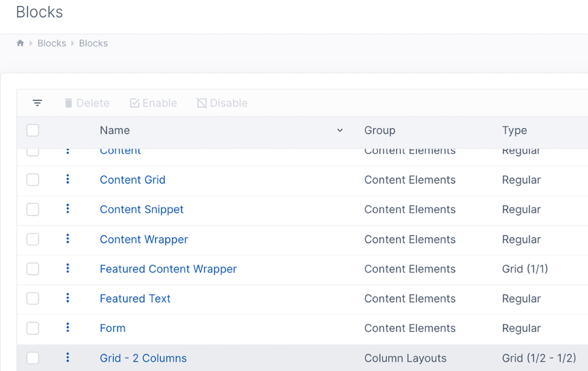Click the Type column header
The image size is (588, 371).
click(x=514, y=131)
